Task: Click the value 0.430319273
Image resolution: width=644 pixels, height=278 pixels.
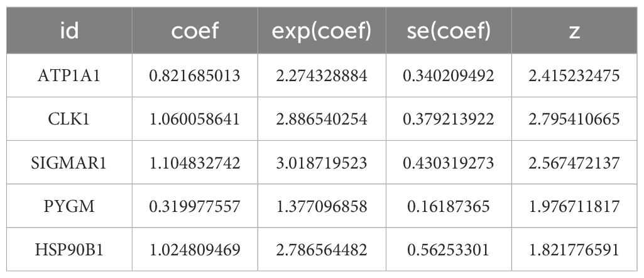Action: click(x=447, y=162)
